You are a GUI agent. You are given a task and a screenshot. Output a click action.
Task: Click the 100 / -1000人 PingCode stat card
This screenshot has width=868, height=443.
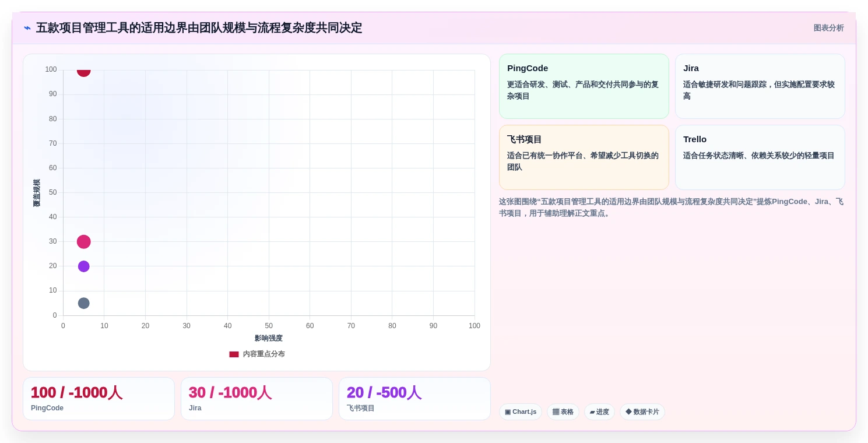(99, 399)
